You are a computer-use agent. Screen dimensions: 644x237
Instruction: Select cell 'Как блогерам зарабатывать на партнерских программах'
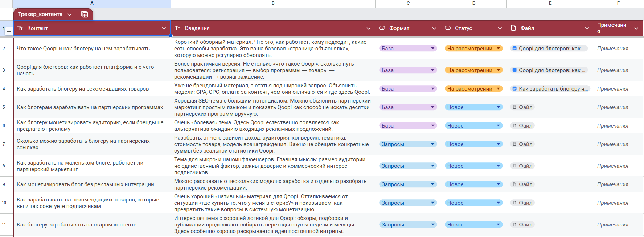(x=92, y=107)
